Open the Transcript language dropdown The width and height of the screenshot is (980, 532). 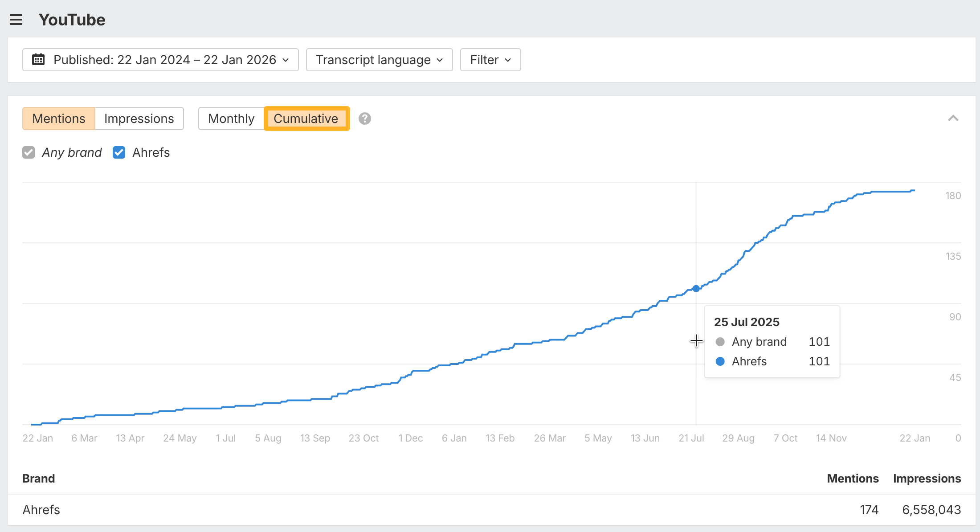(380, 60)
